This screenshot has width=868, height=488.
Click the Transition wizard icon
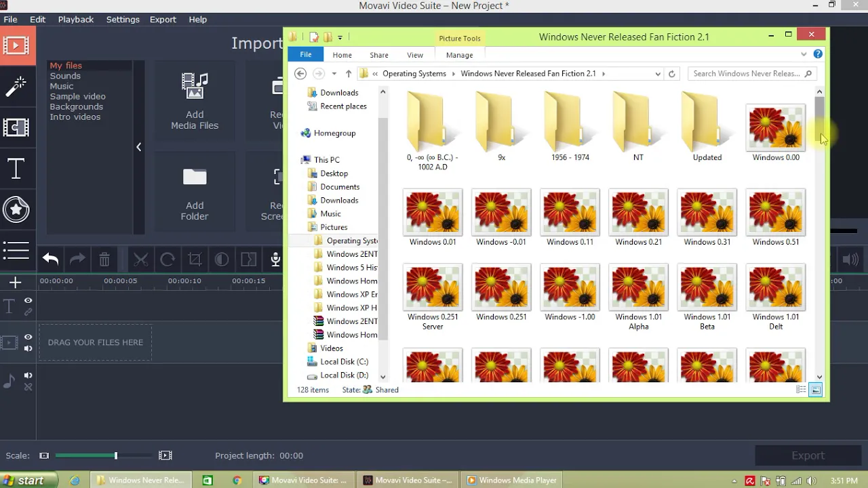pos(249,259)
